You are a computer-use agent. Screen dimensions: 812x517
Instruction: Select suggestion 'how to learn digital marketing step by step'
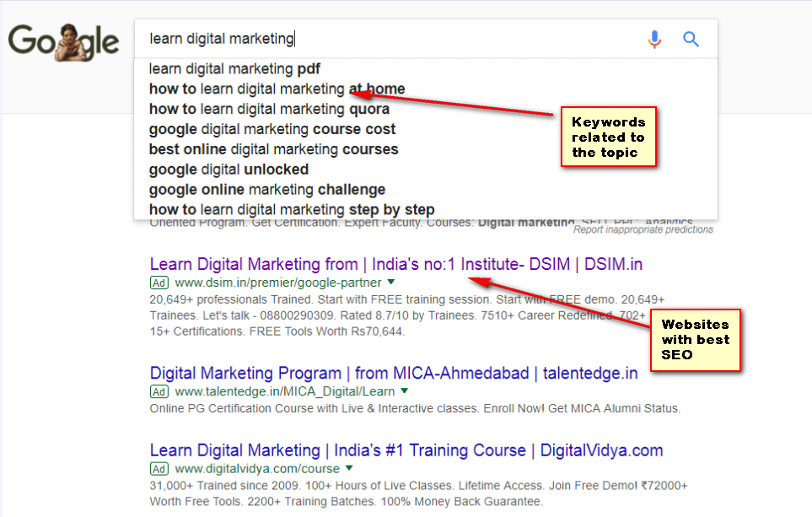pyautogui.click(x=292, y=210)
